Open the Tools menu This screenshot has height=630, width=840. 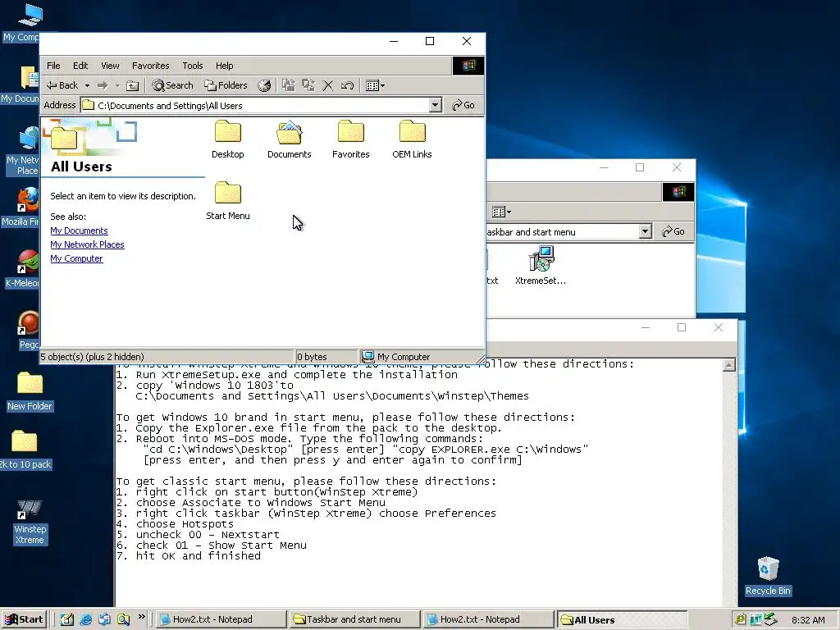[x=192, y=66]
